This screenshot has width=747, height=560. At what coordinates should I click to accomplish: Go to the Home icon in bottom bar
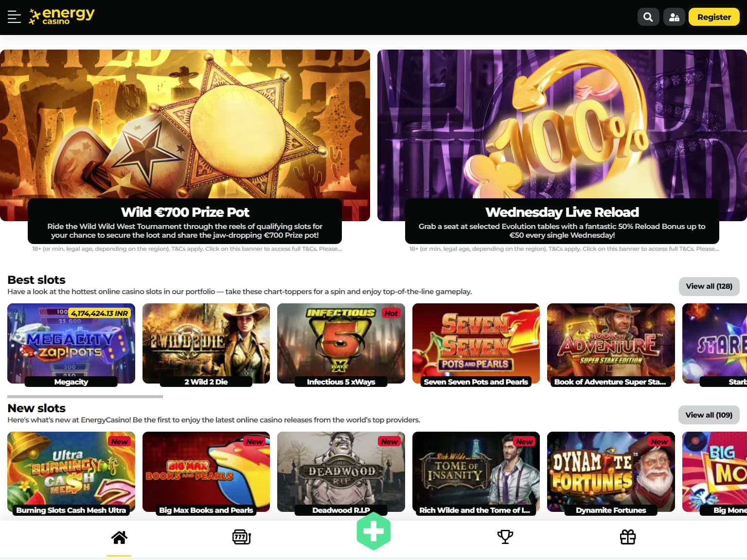[x=119, y=537]
